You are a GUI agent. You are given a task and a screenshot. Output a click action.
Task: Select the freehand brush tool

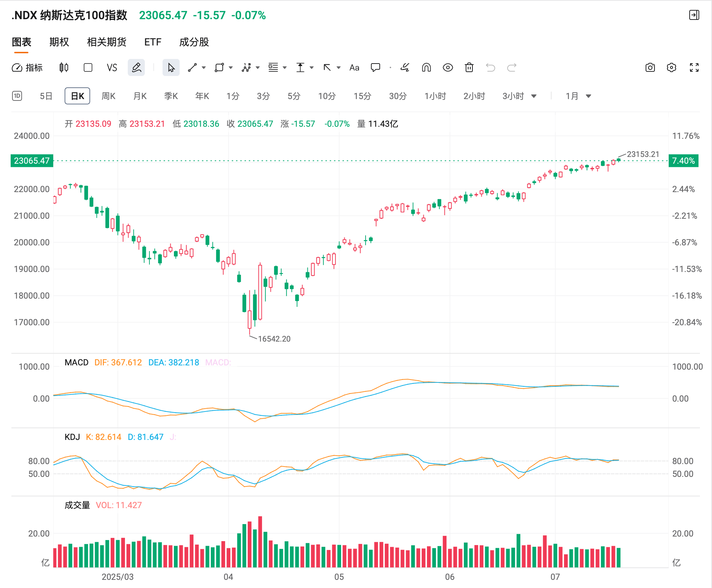(x=405, y=67)
